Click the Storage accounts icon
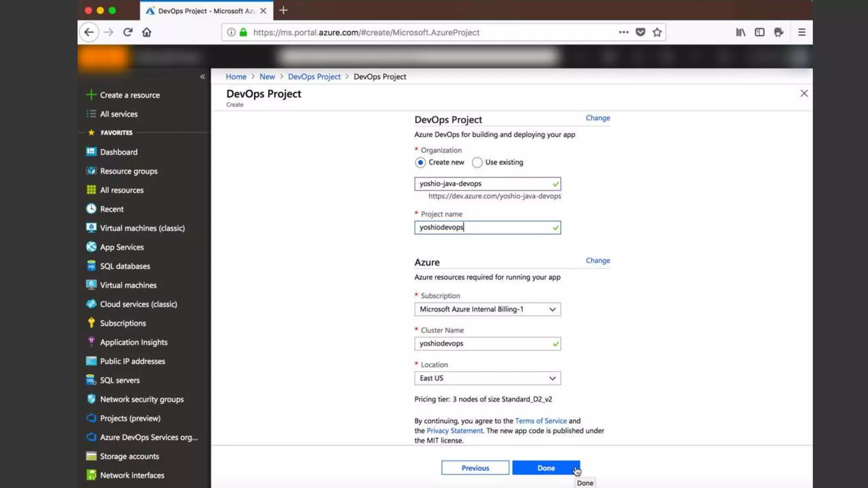 pos(91,456)
